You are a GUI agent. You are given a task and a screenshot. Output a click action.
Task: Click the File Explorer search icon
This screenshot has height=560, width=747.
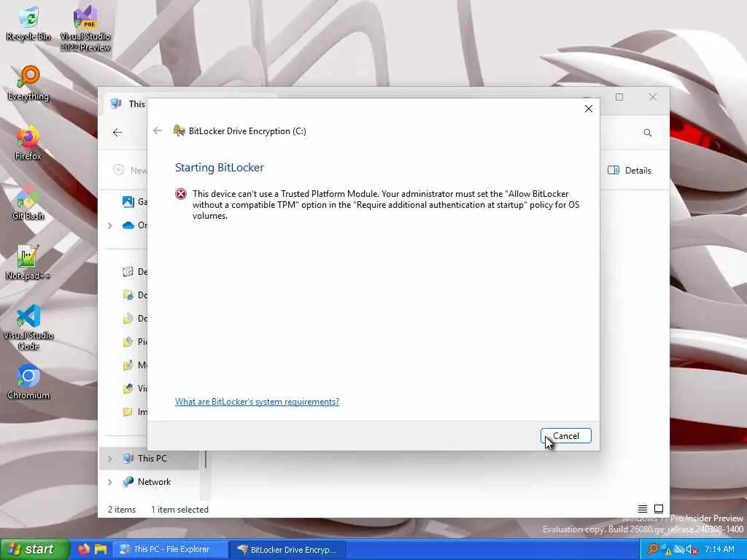click(x=648, y=133)
